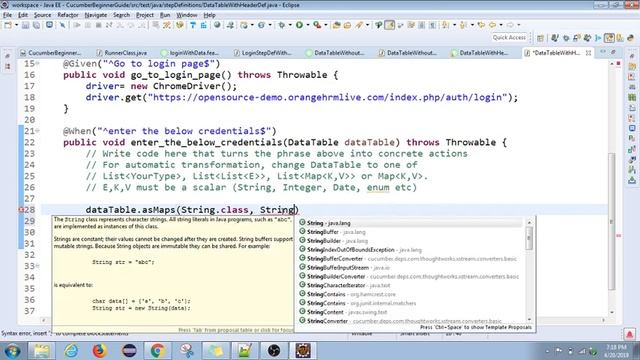
Task: Open Firefox from the taskbar
Action: [x=100, y=350]
